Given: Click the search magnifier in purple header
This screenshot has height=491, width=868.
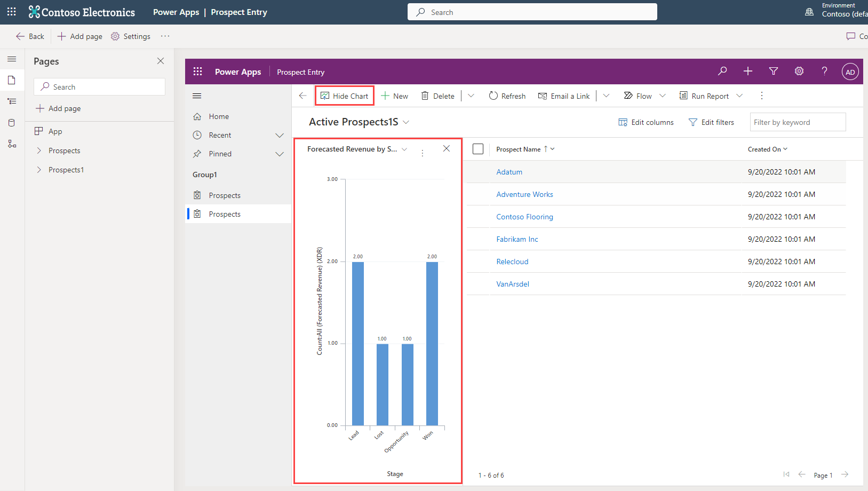Looking at the screenshot, I should tap(722, 71).
